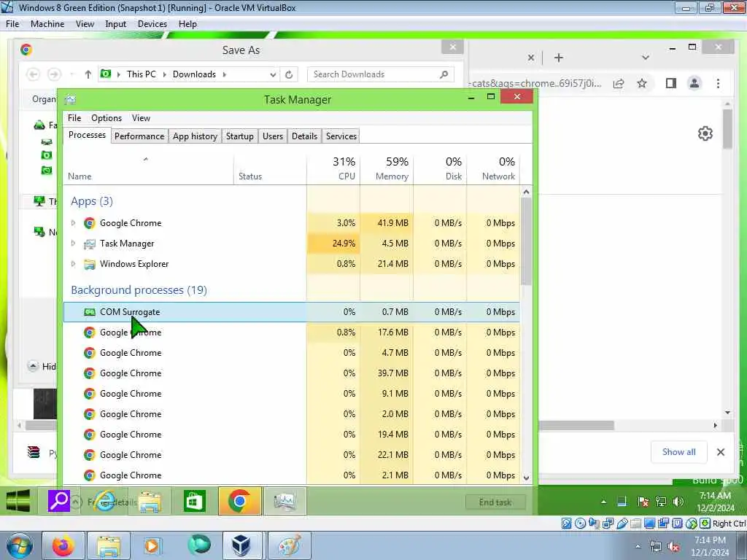Screen dimensions: 747x560
Task: Sort by the CPU column header
Action: pos(333,168)
